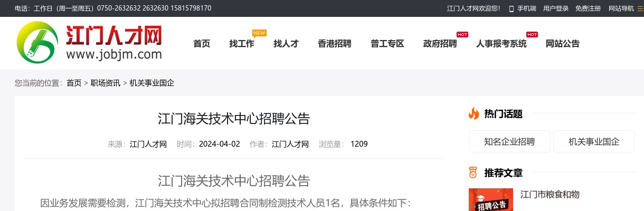This screenshot has width=644, height=211.
Task: Click the Jiangmen Talent Network logo
Action: [89, 42]
